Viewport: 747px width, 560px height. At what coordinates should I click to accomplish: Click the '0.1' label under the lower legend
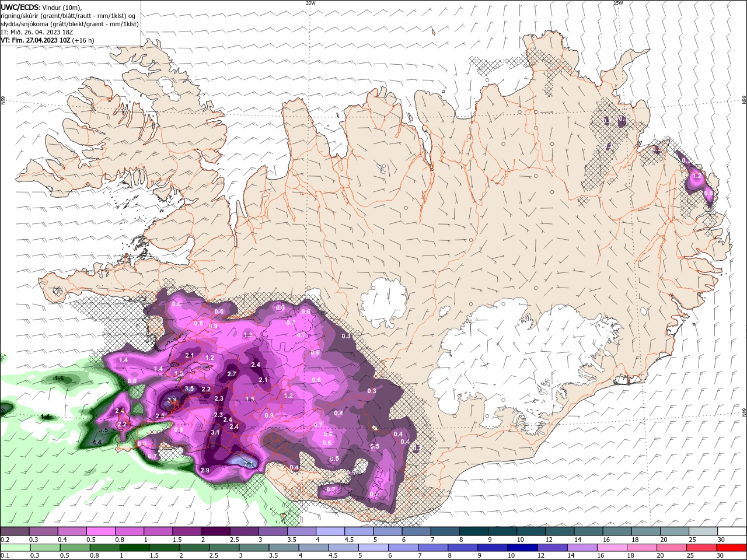coord(5,556)
